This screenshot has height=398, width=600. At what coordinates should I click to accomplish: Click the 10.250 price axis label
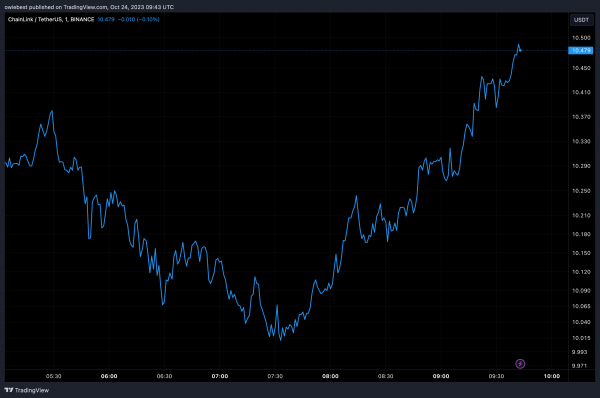click(x=581, y=191)
